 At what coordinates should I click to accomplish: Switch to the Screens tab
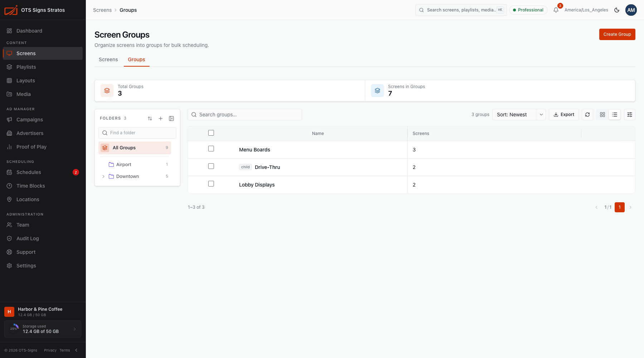point(108,59)
